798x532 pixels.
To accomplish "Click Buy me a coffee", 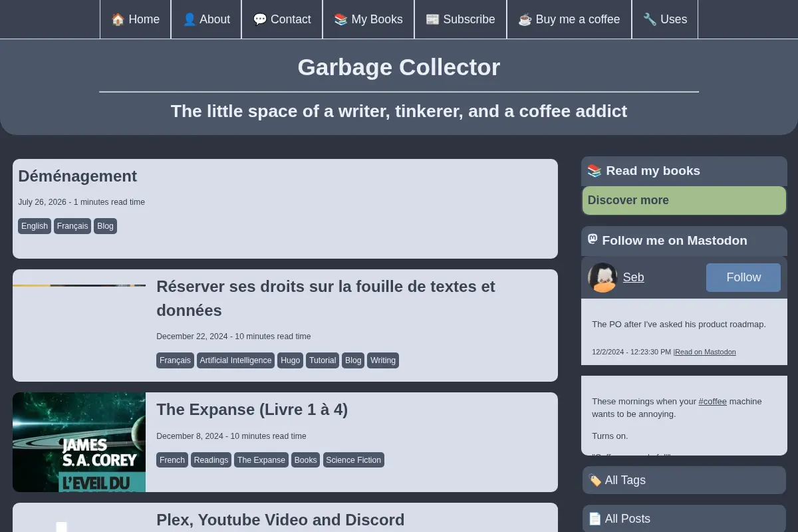I will (569, 19).
